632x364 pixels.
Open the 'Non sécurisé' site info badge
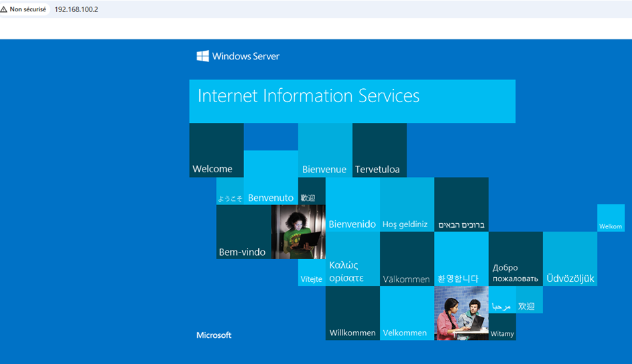point(24,9)
